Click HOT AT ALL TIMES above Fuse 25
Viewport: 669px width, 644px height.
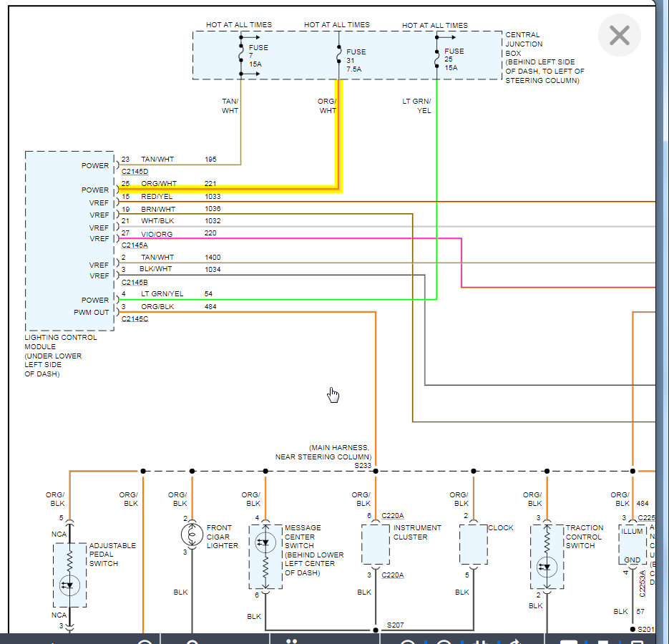tap(435, 26)
